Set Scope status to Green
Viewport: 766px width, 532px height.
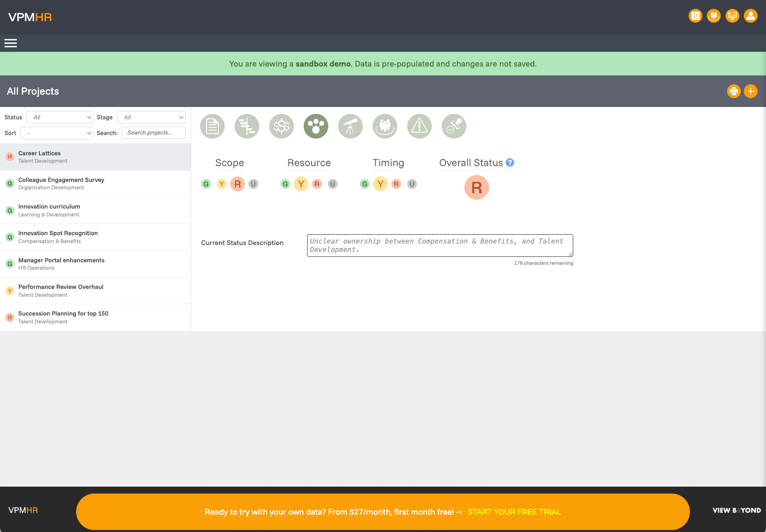(x=206, y=184)
